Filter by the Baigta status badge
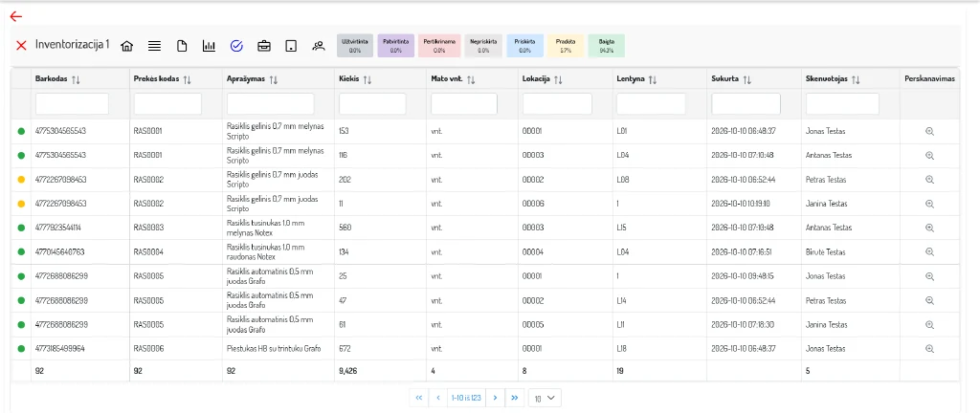Viewport: 980px width, 413px height. 606,46
